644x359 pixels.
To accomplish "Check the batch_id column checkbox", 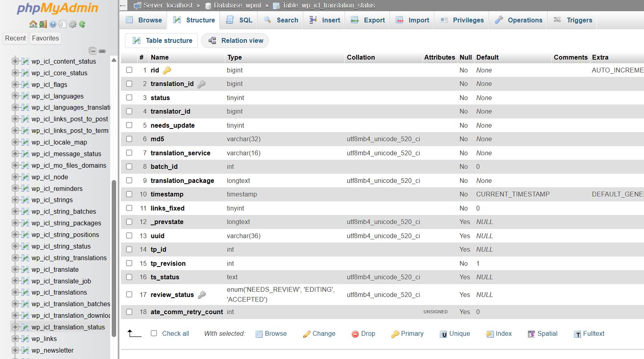I will (129, 166).
